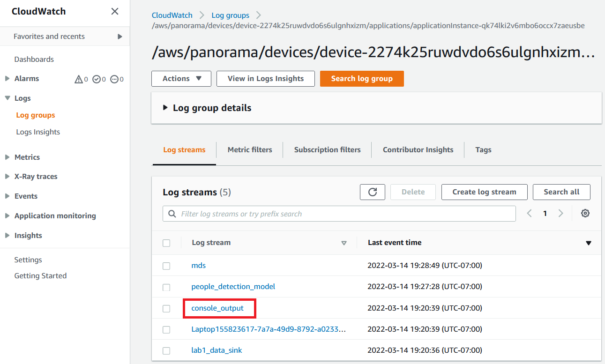The height and width of the screenshot is (364, 605).
Task: Expand the Alarms section
Action: coord(7,79)
